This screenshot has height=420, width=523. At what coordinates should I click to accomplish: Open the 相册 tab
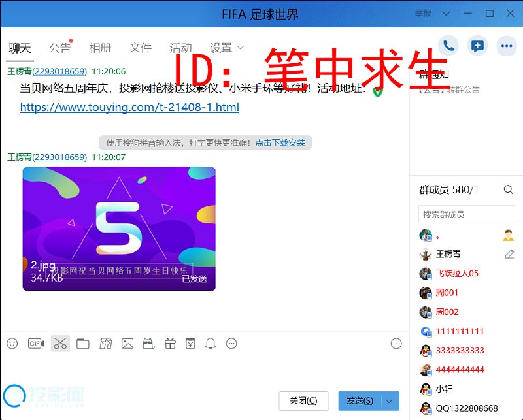pyautogui.click(x=100, y=48)
